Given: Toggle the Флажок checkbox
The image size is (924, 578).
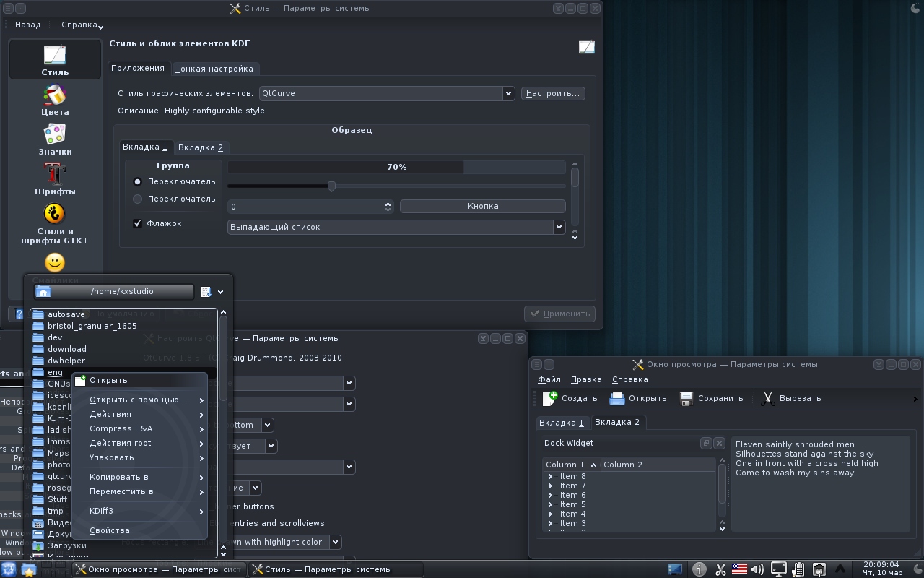Looking at the screenshot, I should [x=137, y=223].
